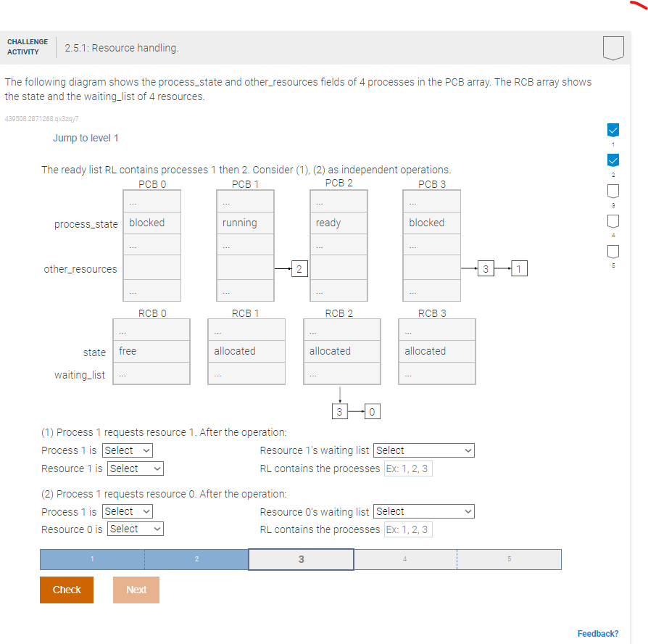Check the level 3 checkbox on the right

click(x=613, y=191)
